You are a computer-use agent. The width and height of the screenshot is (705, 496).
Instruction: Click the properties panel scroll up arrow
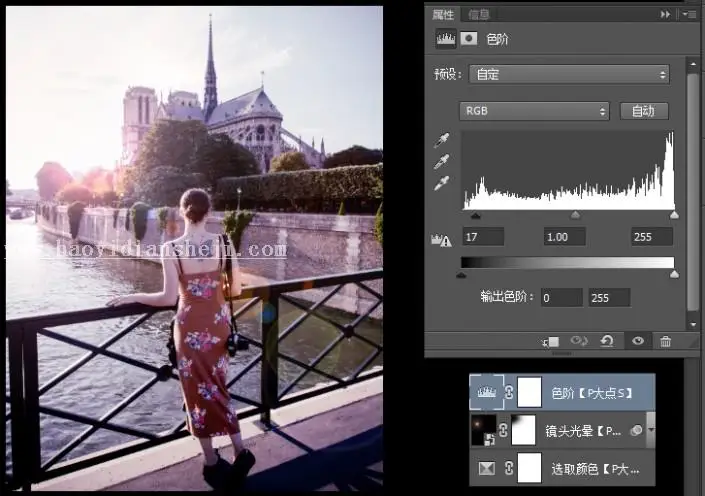click(x=693, y=64)
